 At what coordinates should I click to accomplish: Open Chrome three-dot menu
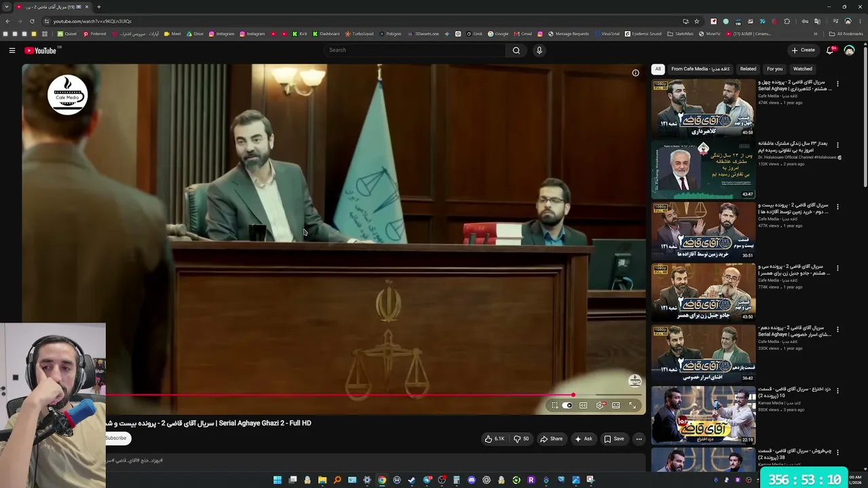(860, 21)
